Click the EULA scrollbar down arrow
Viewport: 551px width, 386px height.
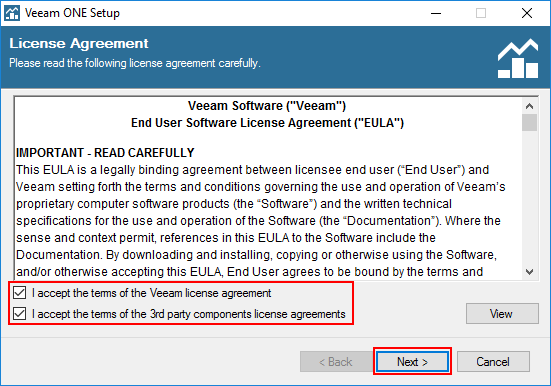tap(529, 271)
